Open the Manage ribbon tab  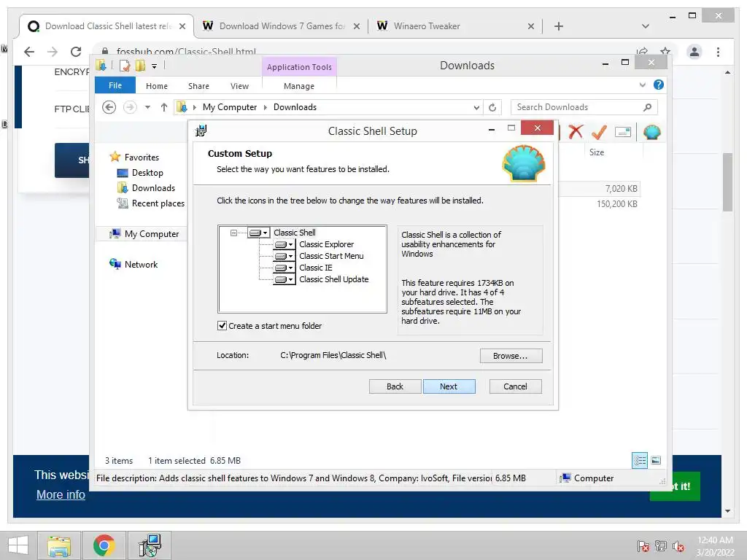coord(299,86)
